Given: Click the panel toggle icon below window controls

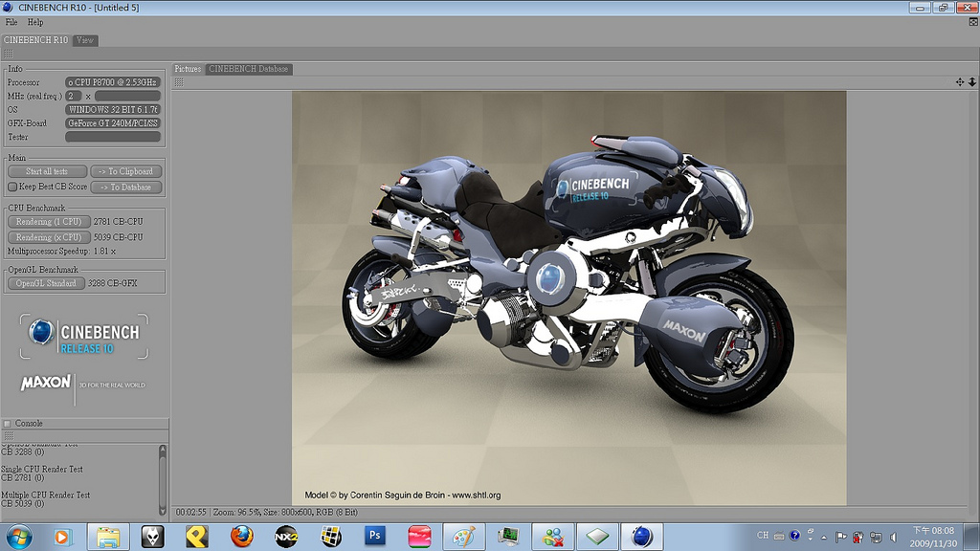Looking at the screenshot, I should pyautogui.click(x=973, y=22).
